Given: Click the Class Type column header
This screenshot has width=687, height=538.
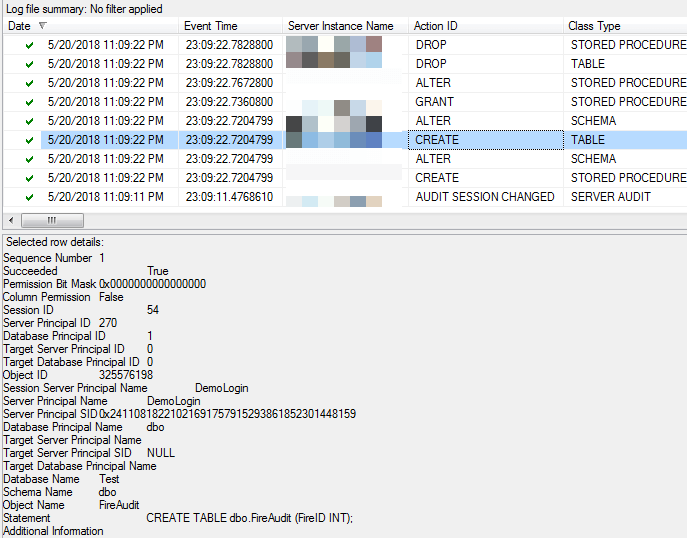Looking at the screenshot, I should [x=594, y=26].
